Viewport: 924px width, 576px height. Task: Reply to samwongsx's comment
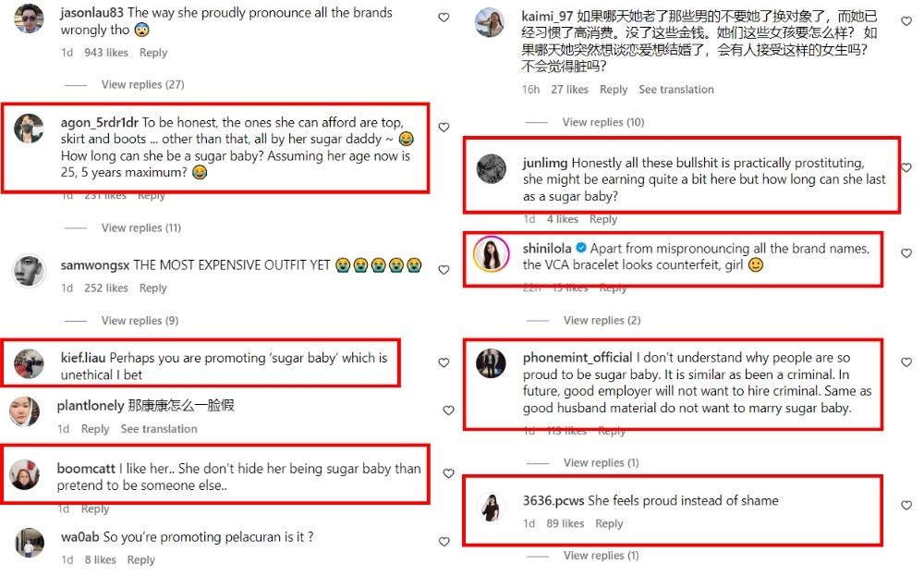pyautogui.click(x=153, y=288)
